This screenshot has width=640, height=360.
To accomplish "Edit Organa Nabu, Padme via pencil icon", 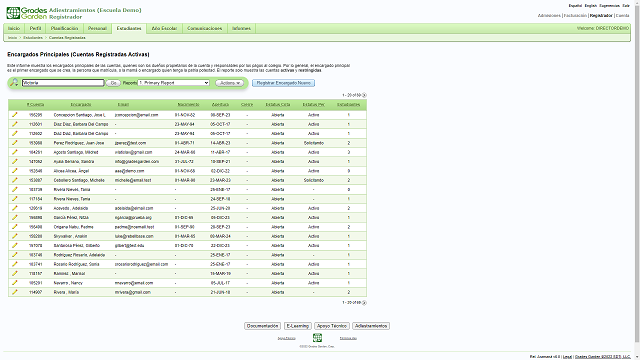I will click(15, 227).
